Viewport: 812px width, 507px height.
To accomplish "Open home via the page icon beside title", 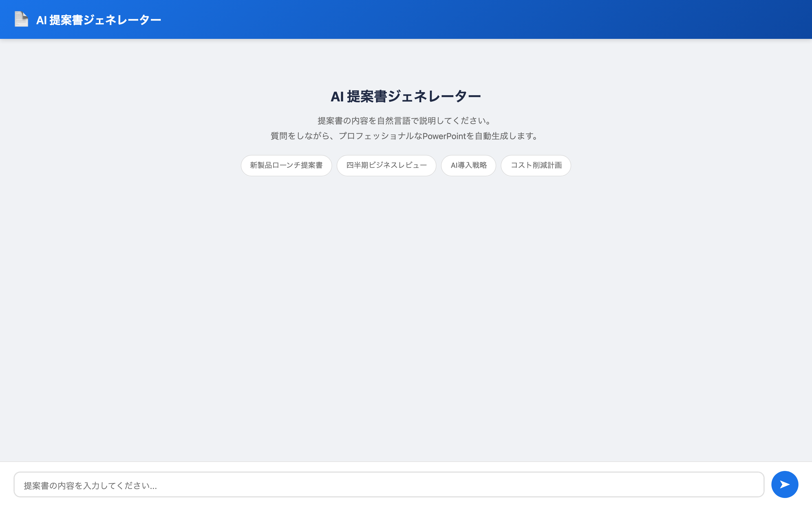I will (21, 19).
